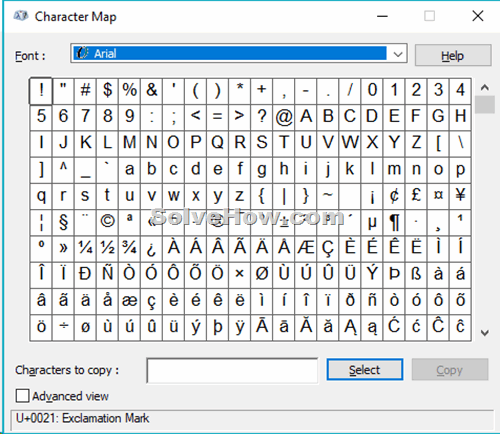The height and width of the screenshot is (434, 500).
Task: Click the grayed-out Copy button
Action: pos(450,370)
